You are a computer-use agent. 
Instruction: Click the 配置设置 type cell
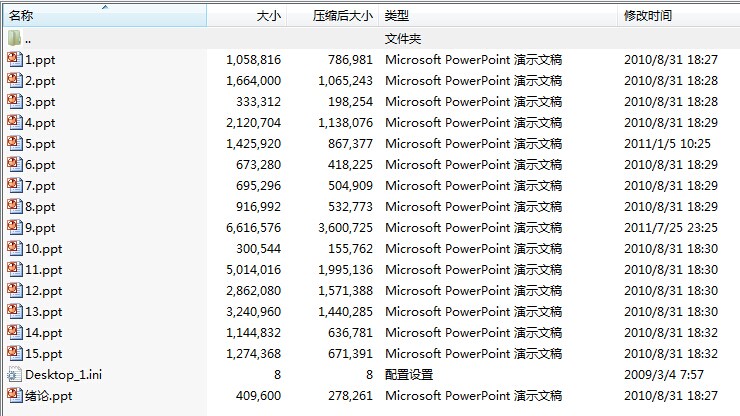coord(409,375)
